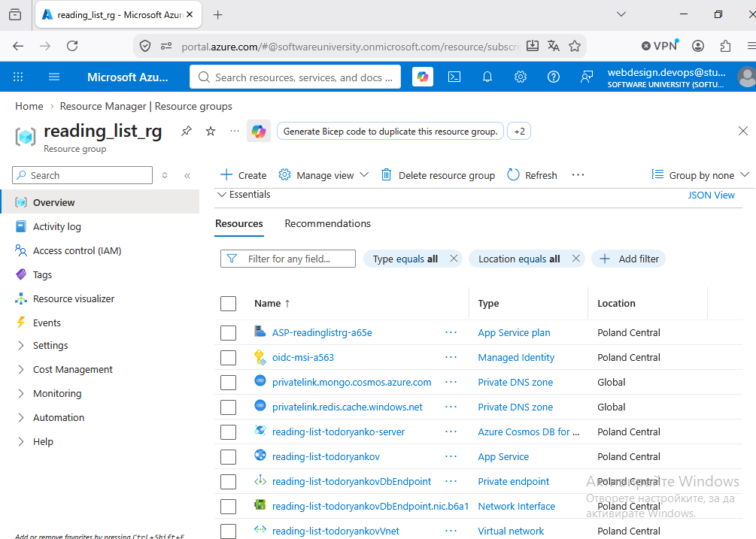756x539 pixels.
Task: Click the Filter for any field box
Action: click(288, 259)
